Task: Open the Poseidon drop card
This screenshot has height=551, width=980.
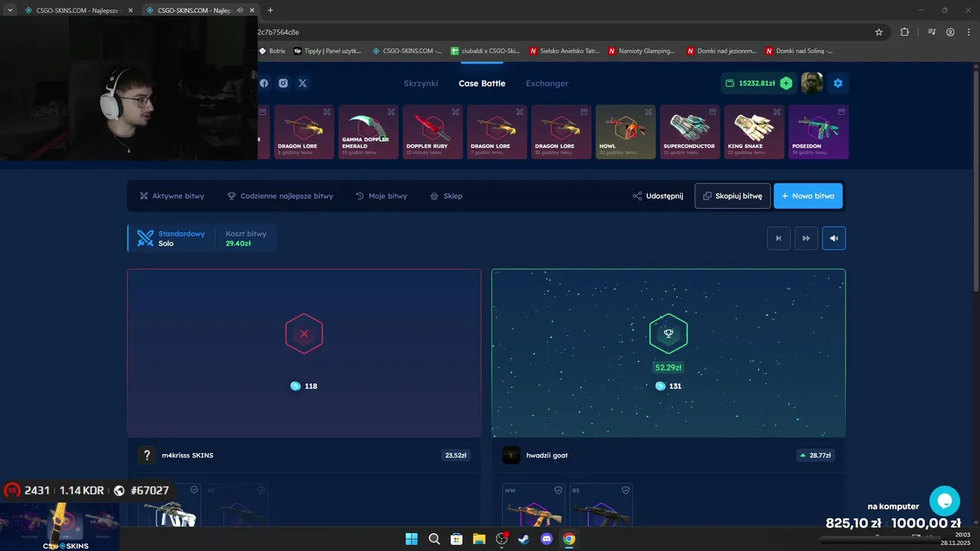Action: (818, 132)
